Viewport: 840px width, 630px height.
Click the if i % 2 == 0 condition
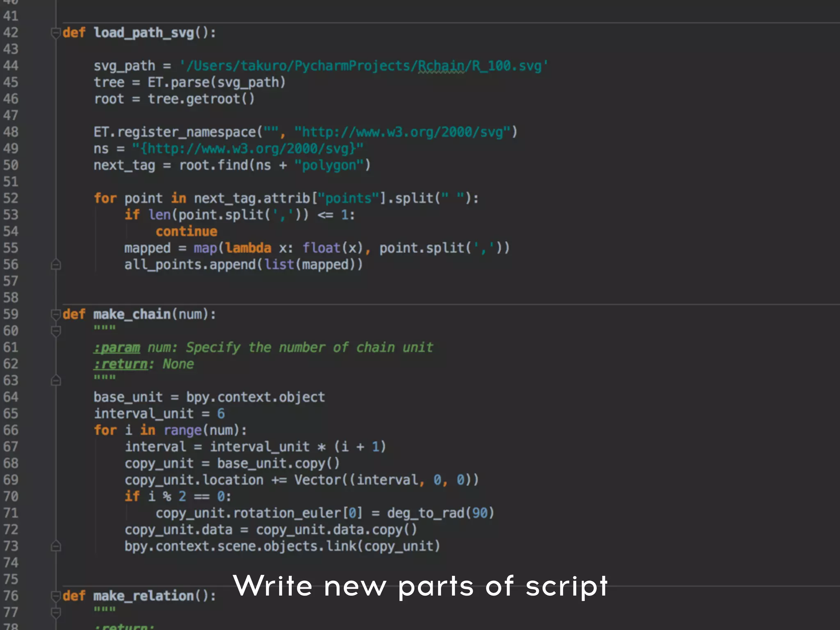(x=178, y=496)
